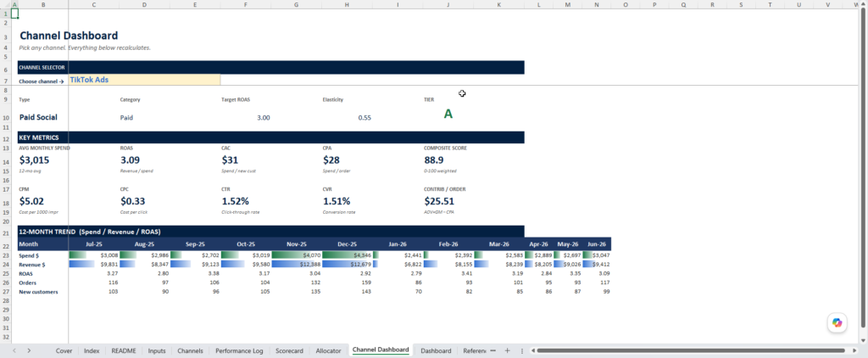Open the Performance Log sheet tab

click(239, 351)
